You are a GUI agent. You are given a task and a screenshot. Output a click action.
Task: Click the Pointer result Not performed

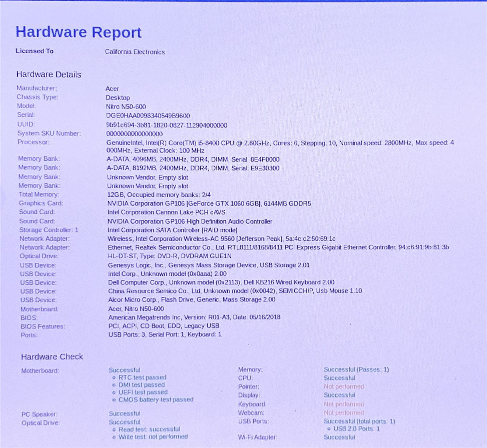click(344, 387)
